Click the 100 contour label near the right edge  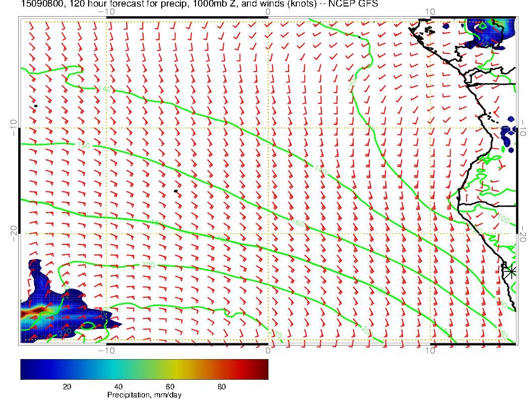click(504, 219)
